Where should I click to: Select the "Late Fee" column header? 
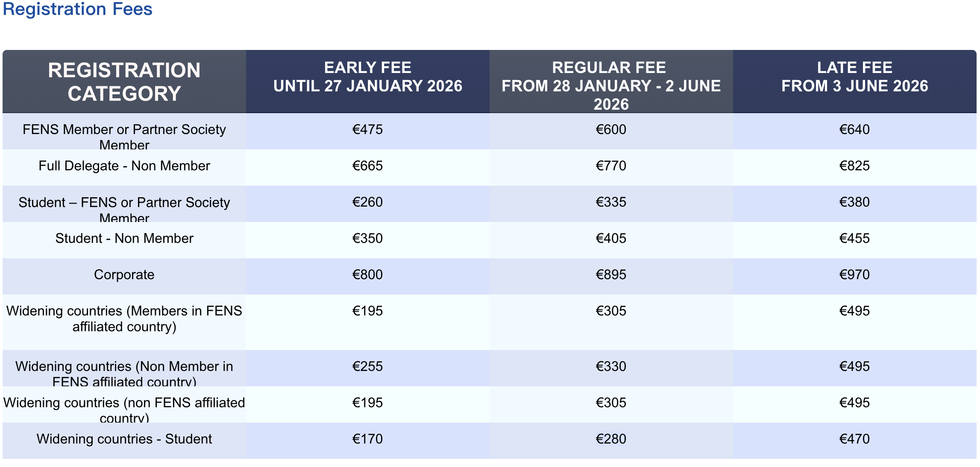pyautogui.click(x=854, y=77)
